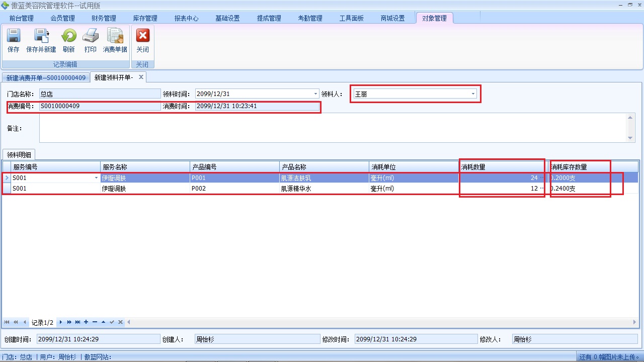Close the 新建领料开单 document tab
Screen dimensions: 644x362
(x=141, y=77)
